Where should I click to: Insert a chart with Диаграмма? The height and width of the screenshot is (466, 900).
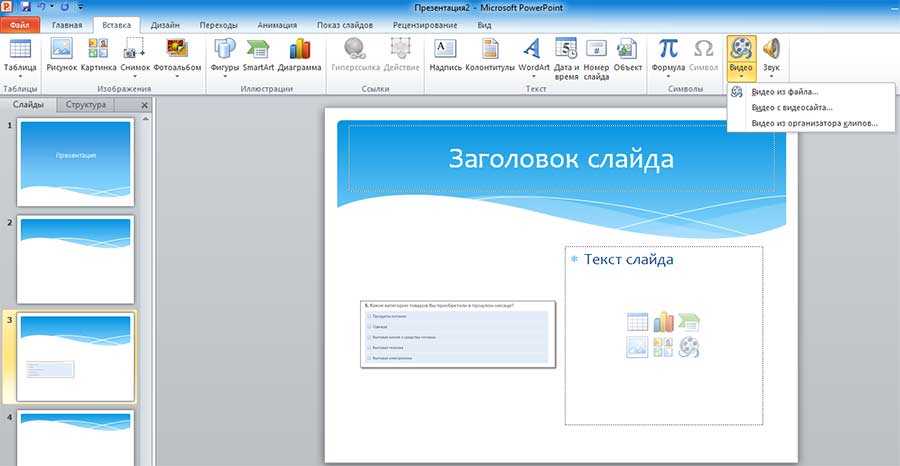coord(299,48)
